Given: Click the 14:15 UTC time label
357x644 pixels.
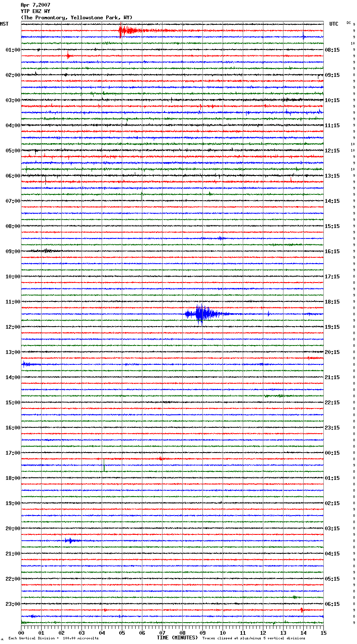Looking at the screenshot, I should point(332,201).
